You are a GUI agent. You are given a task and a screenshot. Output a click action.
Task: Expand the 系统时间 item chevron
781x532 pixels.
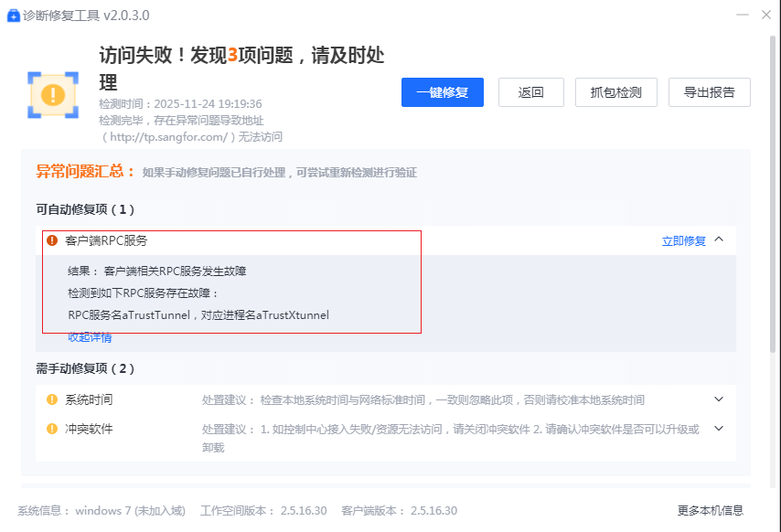pos(719,399)
